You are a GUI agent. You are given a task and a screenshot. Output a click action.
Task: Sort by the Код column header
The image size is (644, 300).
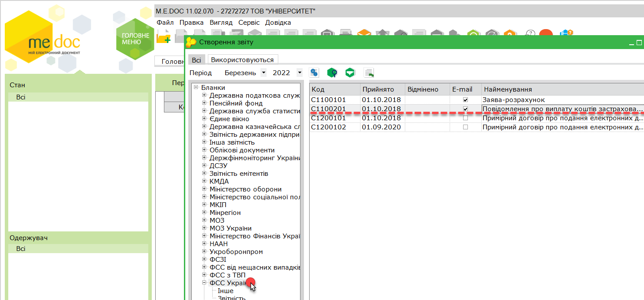tap(335, 89)
